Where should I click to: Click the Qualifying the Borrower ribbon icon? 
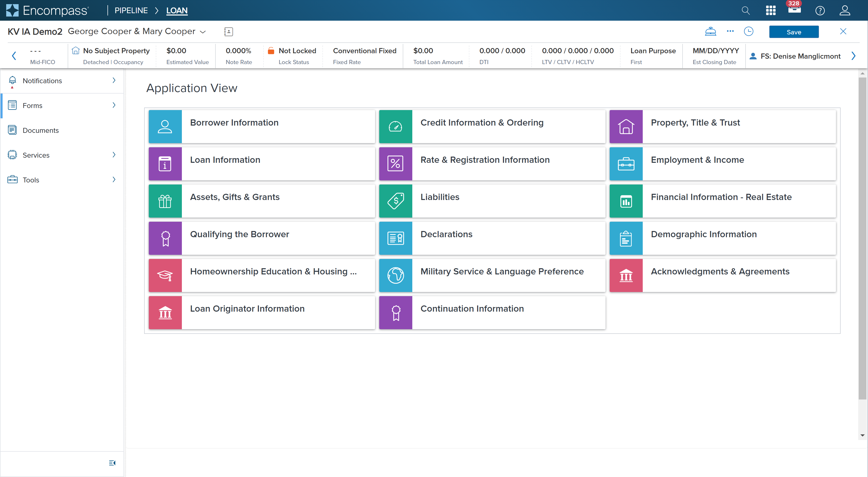point(165,238)
